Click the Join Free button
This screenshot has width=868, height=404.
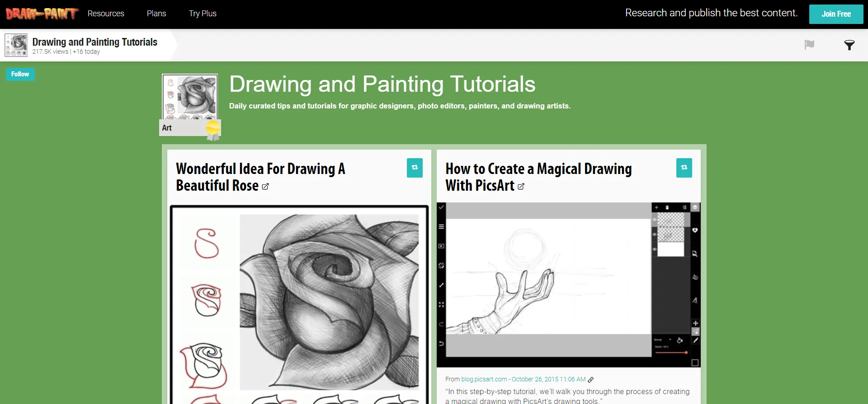pyautogui.click(x=836, y=14)
